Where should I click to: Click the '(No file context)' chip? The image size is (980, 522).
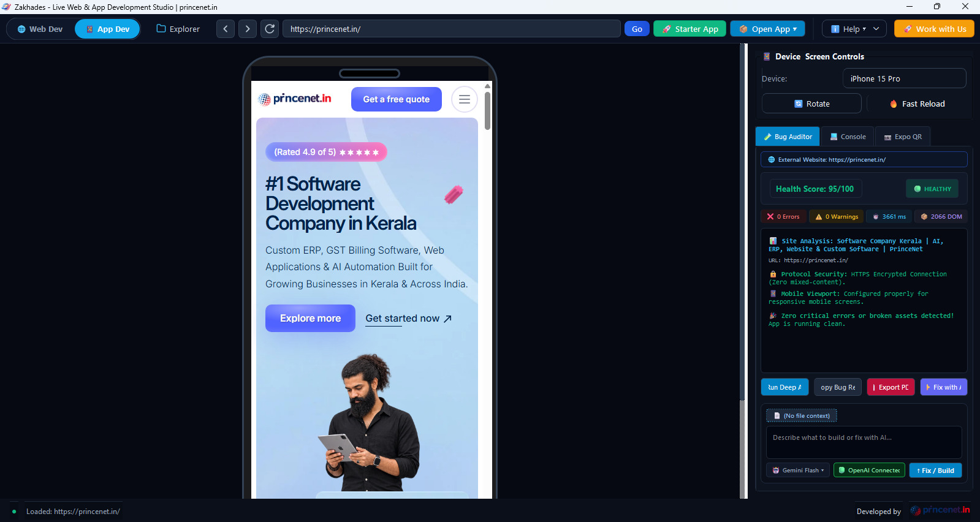(802, 415)
